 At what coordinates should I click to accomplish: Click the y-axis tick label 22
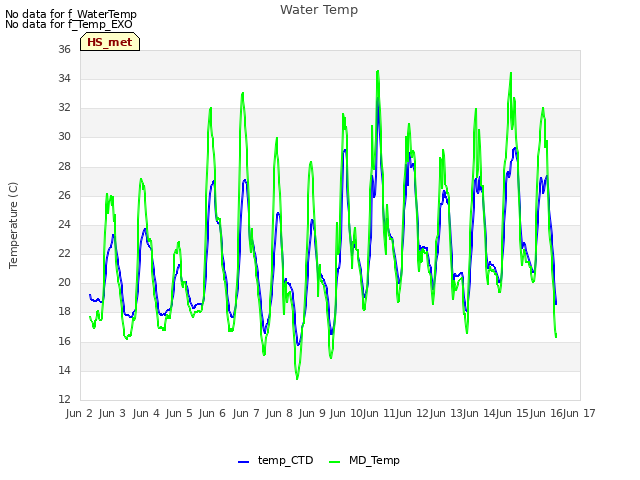(64, 253)
